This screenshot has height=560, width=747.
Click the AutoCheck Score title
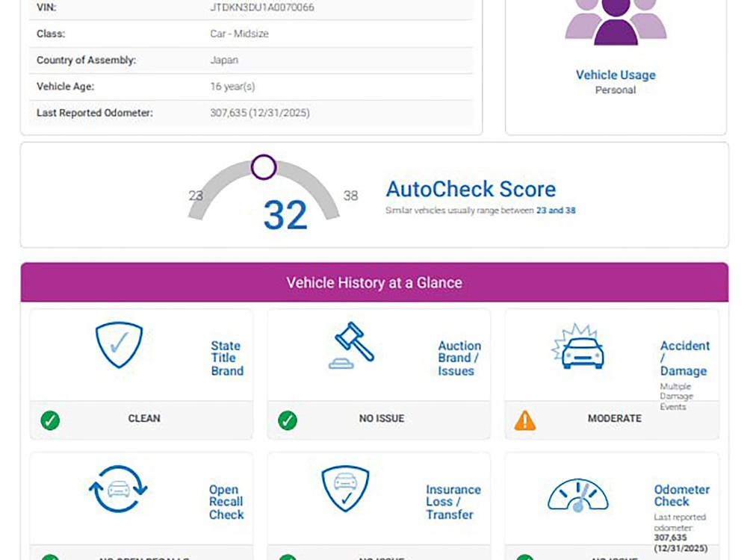click(x=471, y=189)
